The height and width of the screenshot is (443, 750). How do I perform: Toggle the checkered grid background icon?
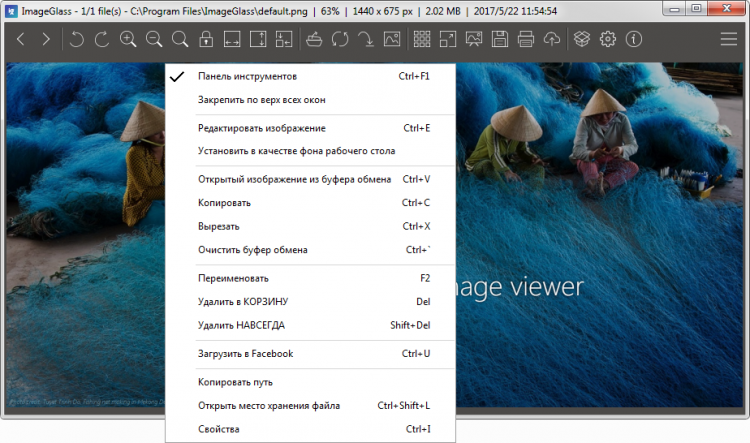pos(422,39)
